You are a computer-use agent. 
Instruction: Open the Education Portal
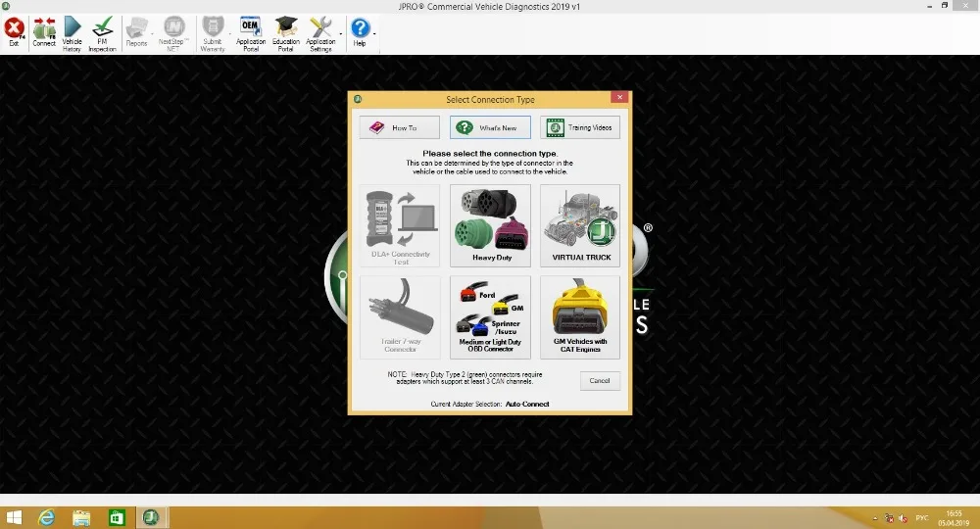coord(285,33)
